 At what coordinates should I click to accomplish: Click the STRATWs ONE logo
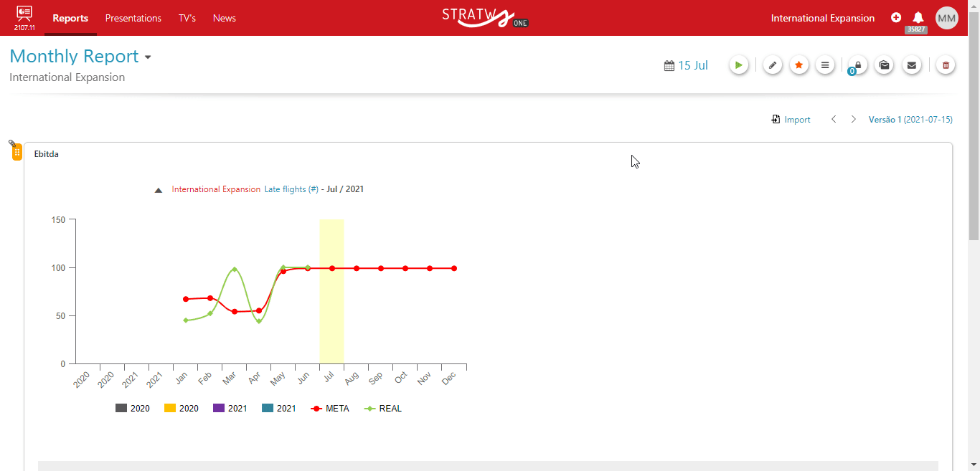point(486,17)
